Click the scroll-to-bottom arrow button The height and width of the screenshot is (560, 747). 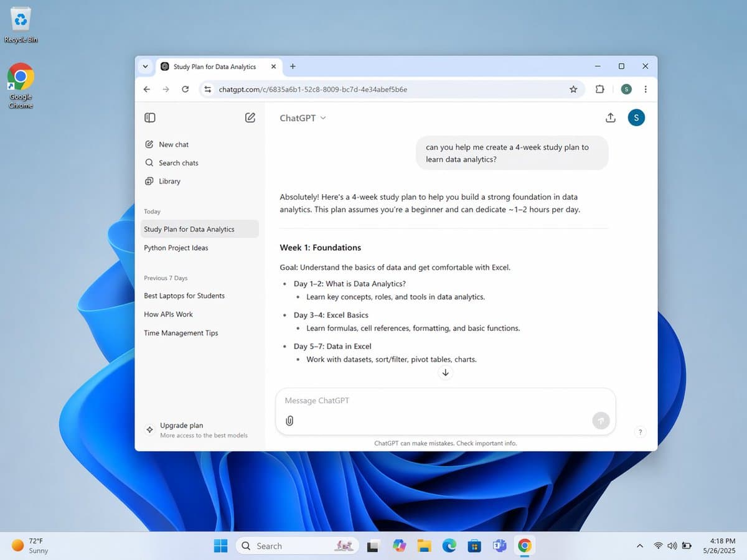pos(445,373)
